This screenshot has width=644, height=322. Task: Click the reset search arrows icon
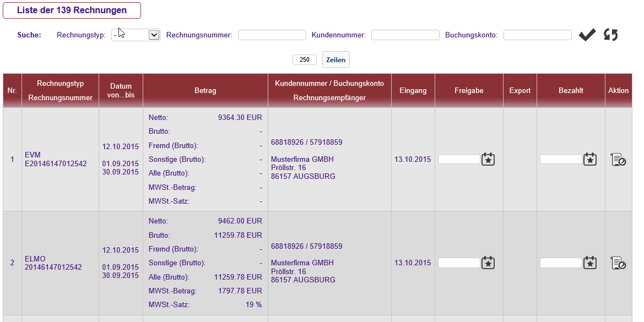tap(610, 35)
